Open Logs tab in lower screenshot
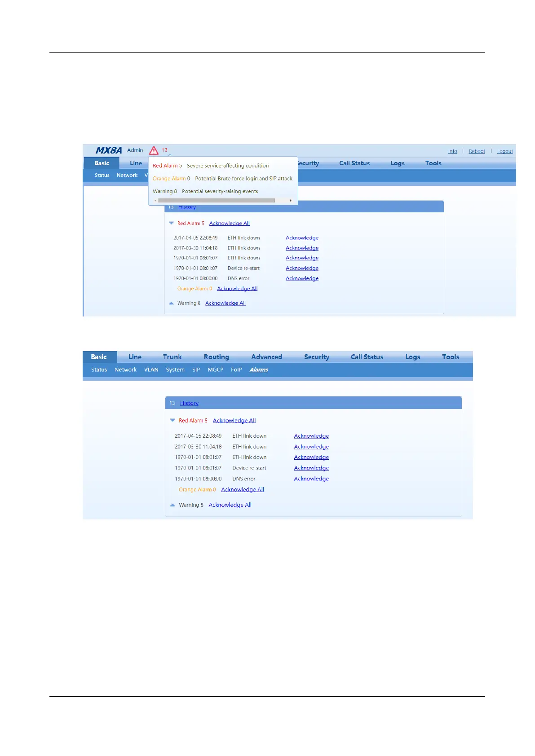The height and width of the screenshot is (756, 535). [413, 357]
